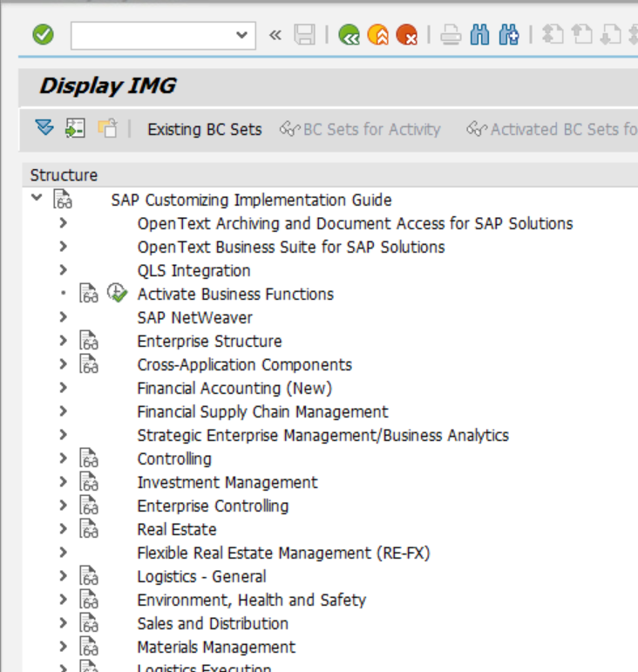Screen dimensions: 638x672
Task: Click the Print icon in toolbar
Action: click(450, 35)
